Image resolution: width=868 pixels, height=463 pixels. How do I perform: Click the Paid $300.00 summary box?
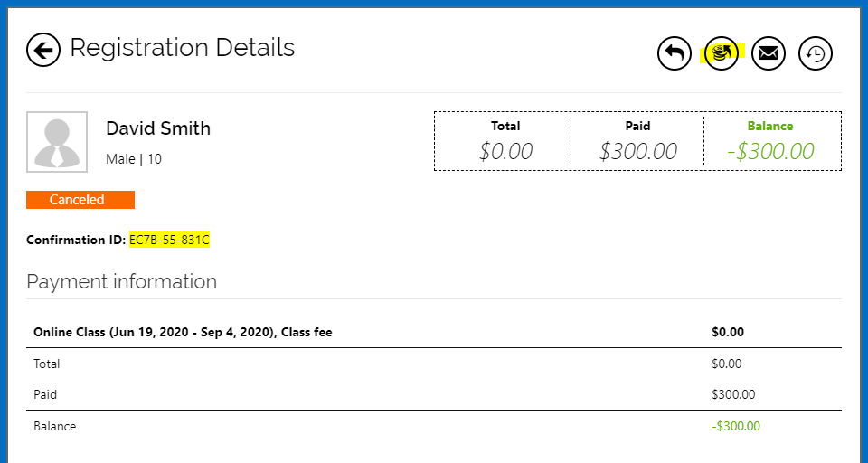637,141
